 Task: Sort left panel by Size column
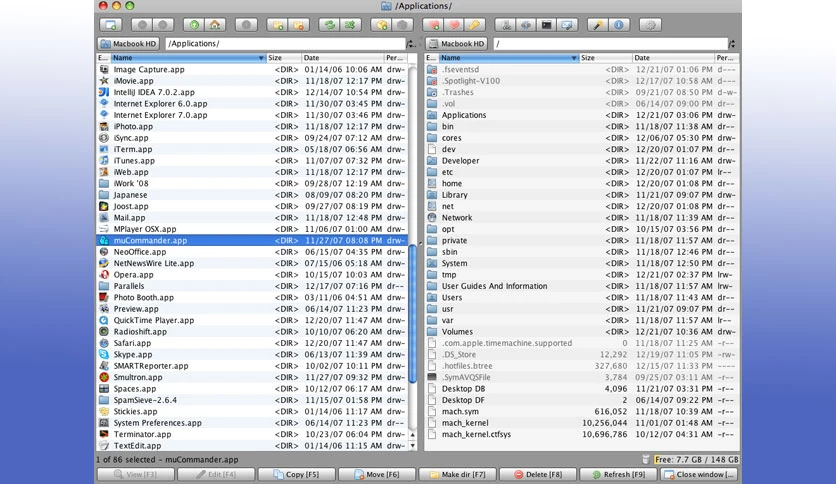283,58
